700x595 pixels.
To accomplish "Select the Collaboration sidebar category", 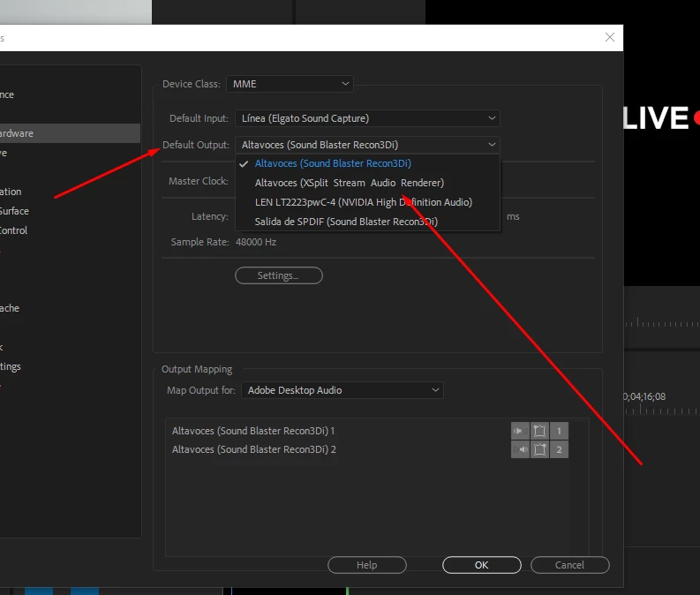I will [x=70, y=192].
